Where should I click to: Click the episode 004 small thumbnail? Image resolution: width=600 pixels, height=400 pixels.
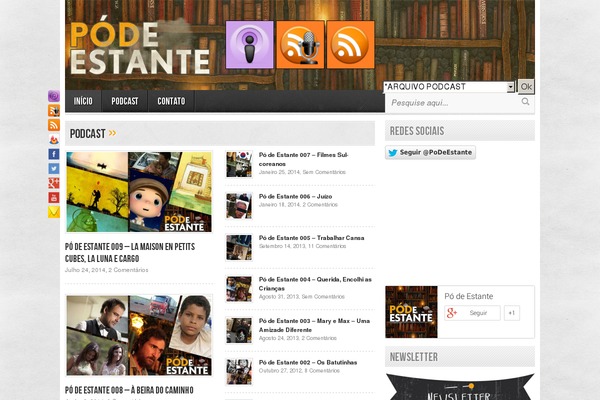pyautogui.click(x=239, y=289)
